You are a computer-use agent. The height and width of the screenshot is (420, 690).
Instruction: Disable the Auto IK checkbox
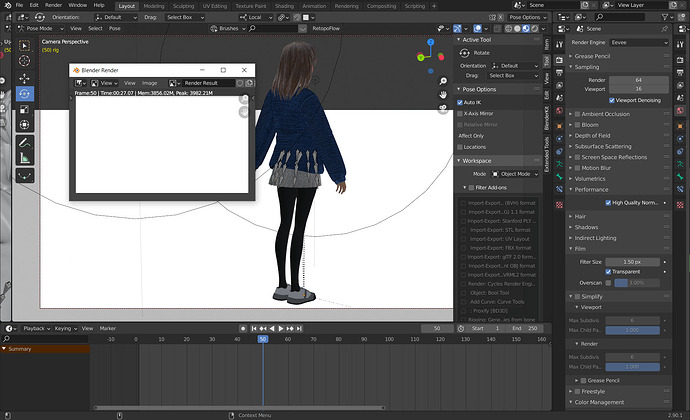pos(460,103)
